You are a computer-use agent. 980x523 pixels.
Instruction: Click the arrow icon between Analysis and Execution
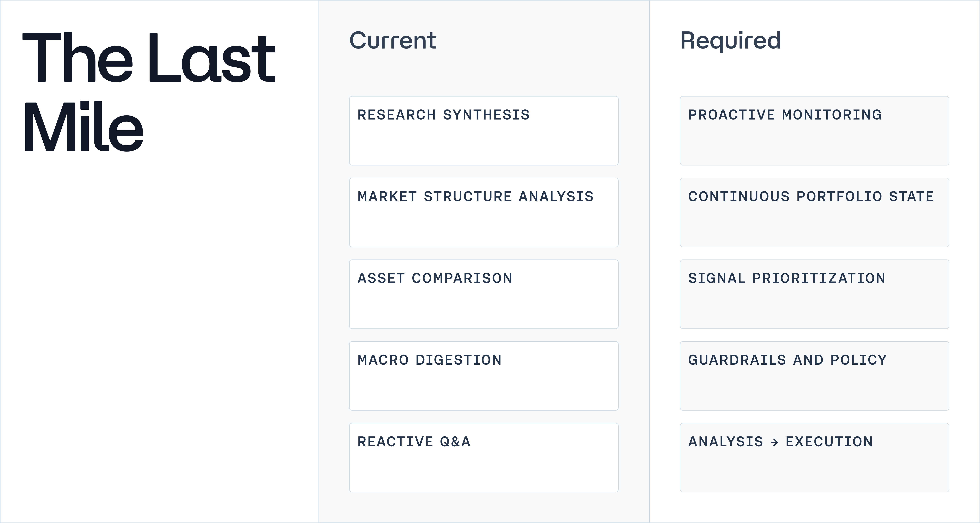[774, 442]
